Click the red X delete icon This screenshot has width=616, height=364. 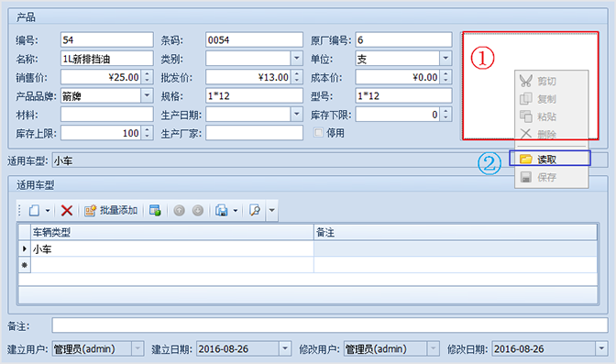66,211
